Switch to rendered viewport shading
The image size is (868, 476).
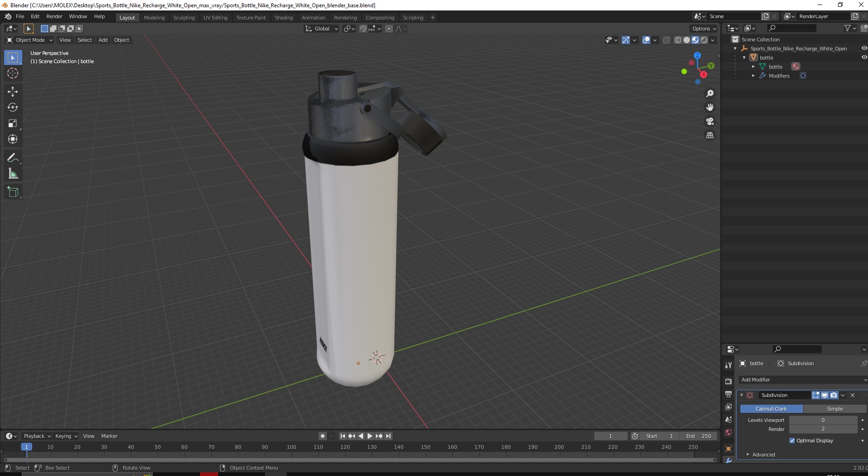pyautogui.click(x=704, y=40)
